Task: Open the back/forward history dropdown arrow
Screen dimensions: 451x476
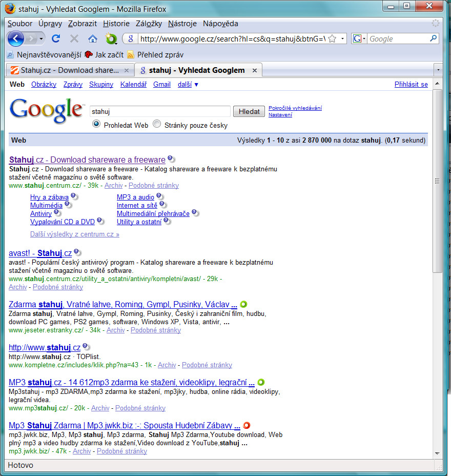Action: [41, 39]
